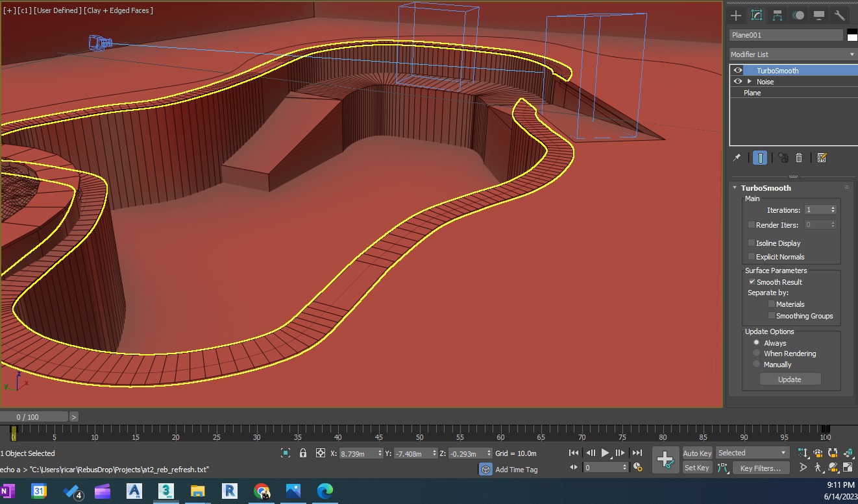The image size is (858, 504).
Task: Click the X coordinate spinner arrows
Action: 379,453
